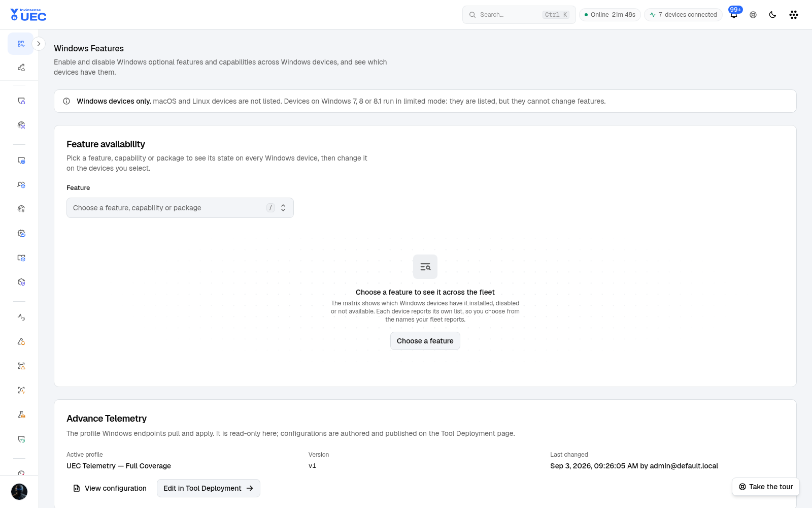
Task: Click View configuration button
Action: click(x=110, y=488)
